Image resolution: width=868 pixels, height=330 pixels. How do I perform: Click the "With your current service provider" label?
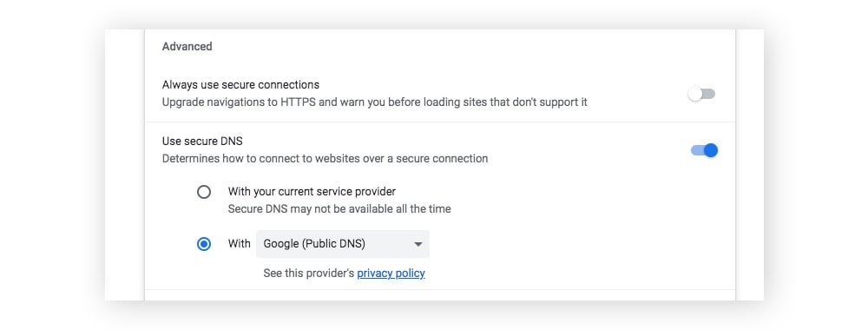[x=312, y=192]
